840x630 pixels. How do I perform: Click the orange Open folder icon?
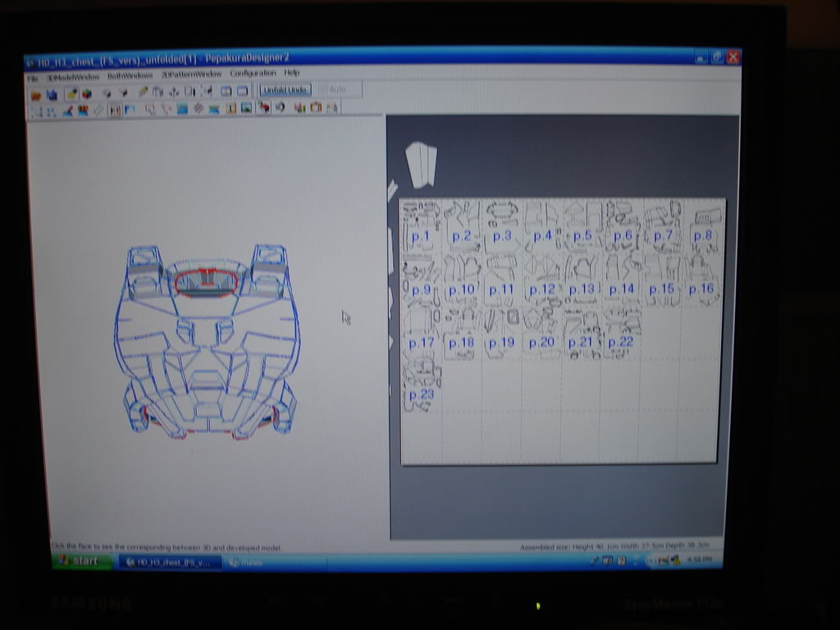[36, 95]
